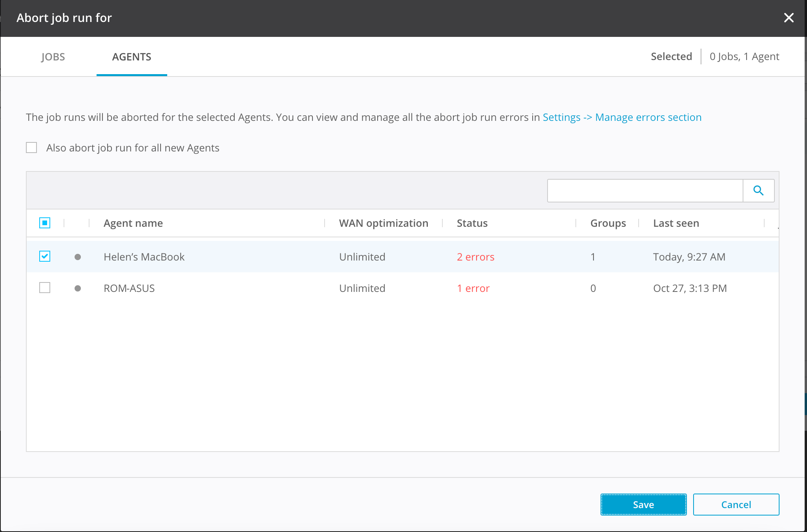
Task: Sort by Status column header
Action: tap(472, 223)
